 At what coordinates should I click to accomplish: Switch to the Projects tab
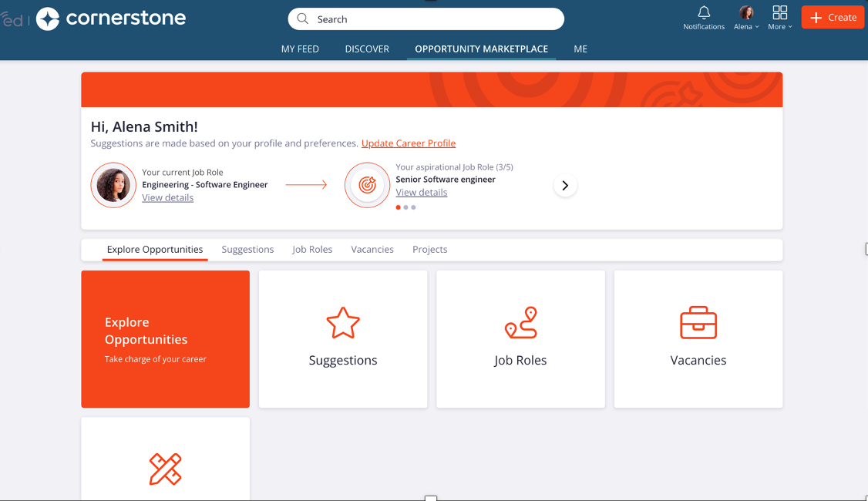429,250
